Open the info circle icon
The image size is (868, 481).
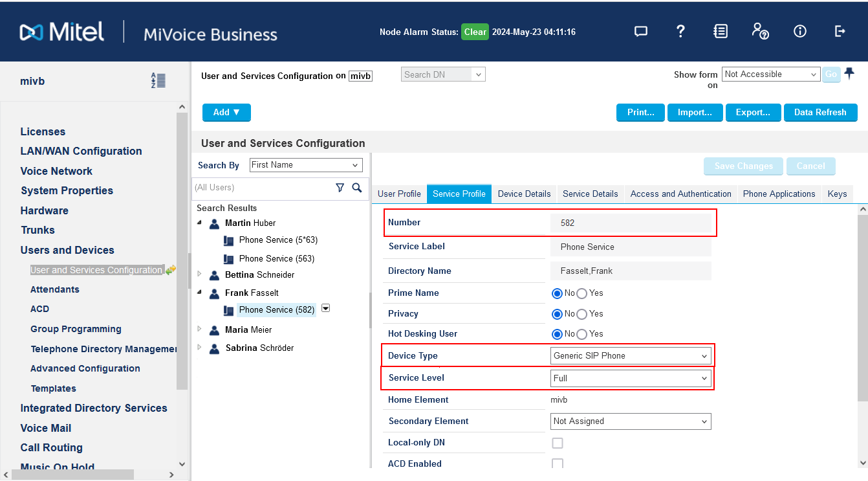pyautogui.click(x=800, y=32)
